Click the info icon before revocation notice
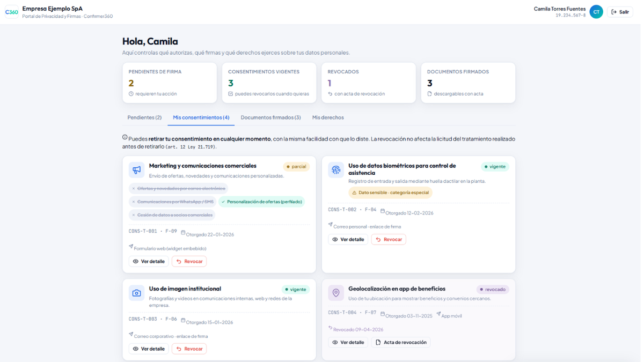 (125, 138)
